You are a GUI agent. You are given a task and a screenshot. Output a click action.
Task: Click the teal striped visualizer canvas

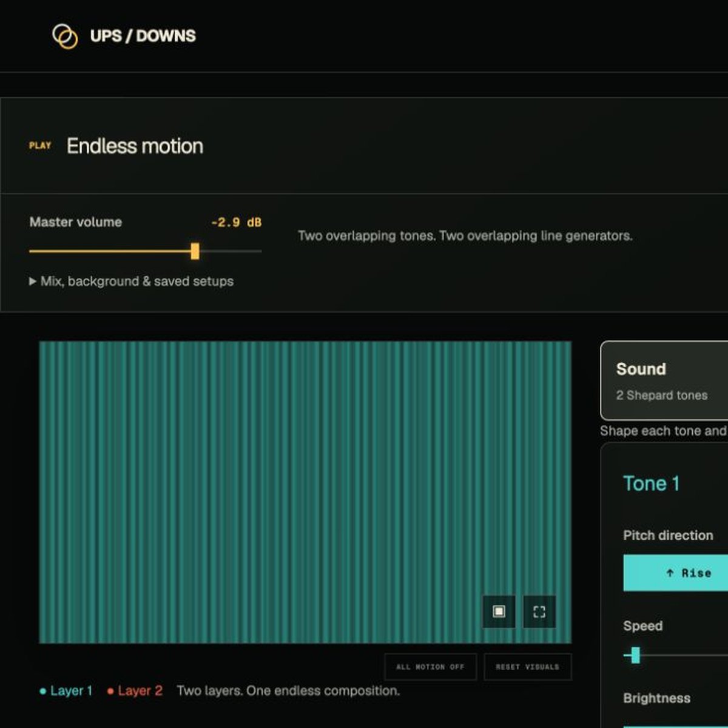(305, 492)
